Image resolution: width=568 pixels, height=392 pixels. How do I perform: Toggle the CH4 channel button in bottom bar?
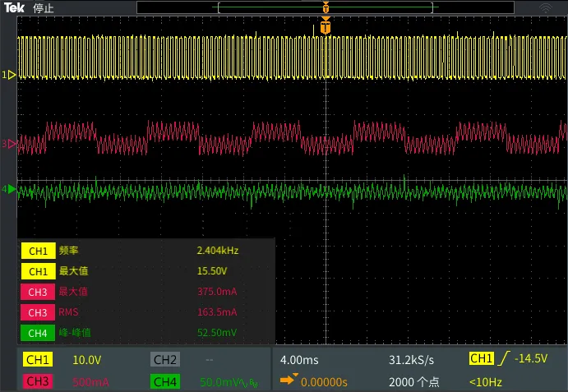165,381
